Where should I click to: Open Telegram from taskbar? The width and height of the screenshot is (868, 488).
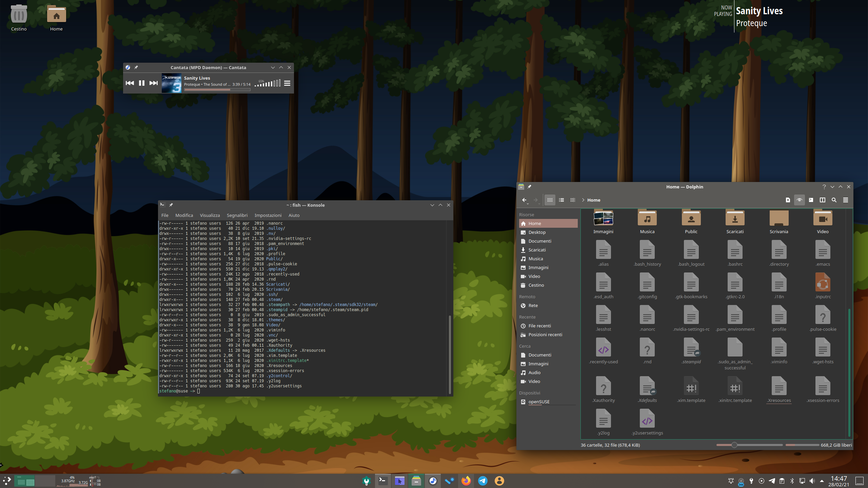tap(483, 481)
